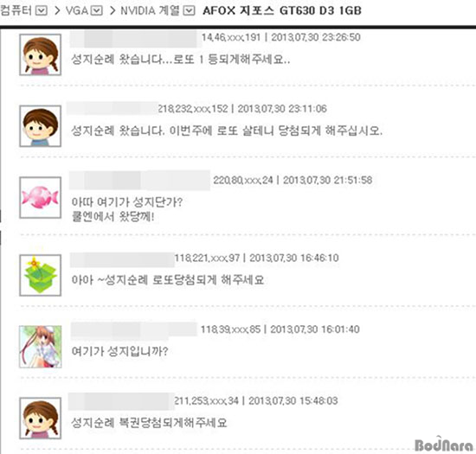Viewport: 476px width, 454px height.
Task: Click blurred username of 21:51:58 comment
Action: click(139, 181)
